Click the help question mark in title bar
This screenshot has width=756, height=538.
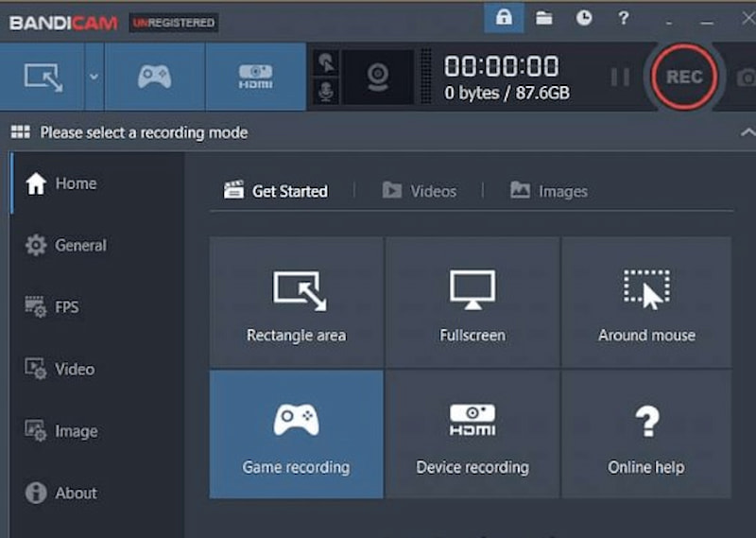[623, 18]
